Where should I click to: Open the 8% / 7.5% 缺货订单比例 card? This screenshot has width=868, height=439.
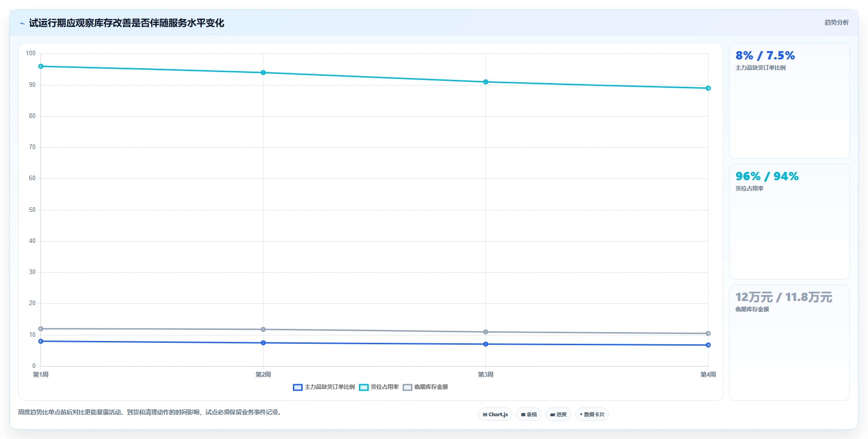pos(789,101)
